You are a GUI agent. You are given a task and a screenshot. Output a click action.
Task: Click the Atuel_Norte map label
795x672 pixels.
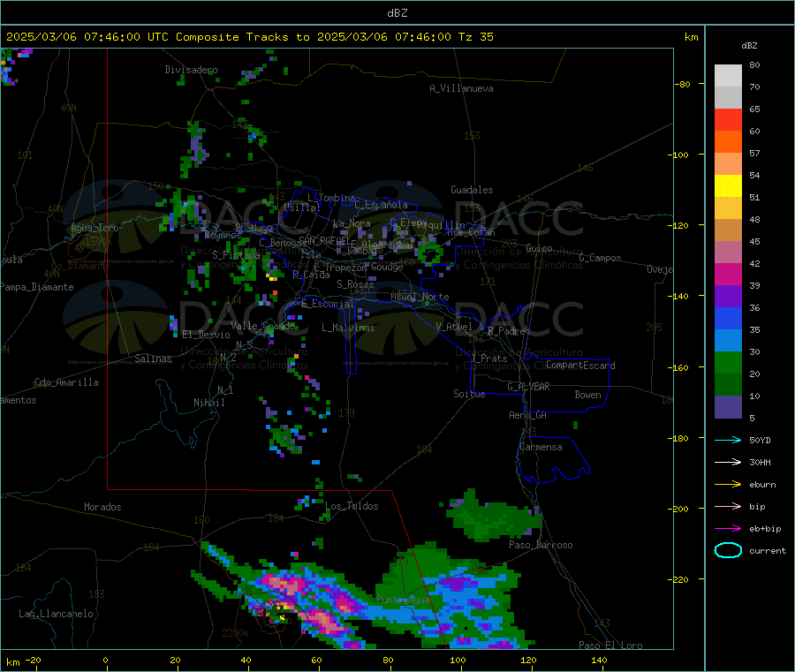(420, 297)
